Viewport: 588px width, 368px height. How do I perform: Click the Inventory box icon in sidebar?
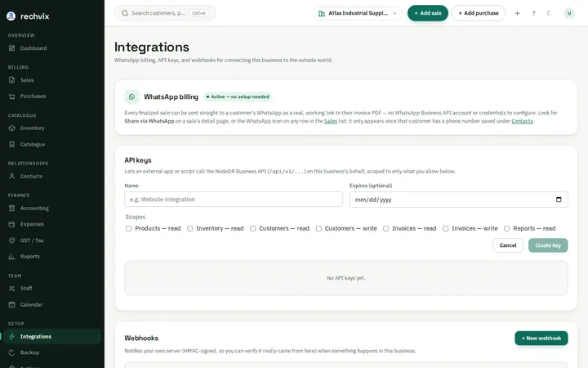pyautogui.click(x=12, y=128)
